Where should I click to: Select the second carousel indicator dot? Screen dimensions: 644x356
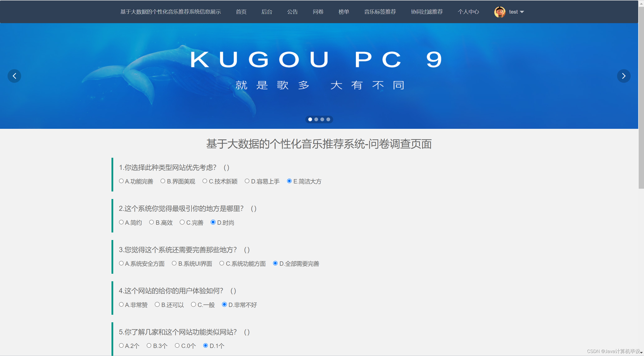point(316,120)
